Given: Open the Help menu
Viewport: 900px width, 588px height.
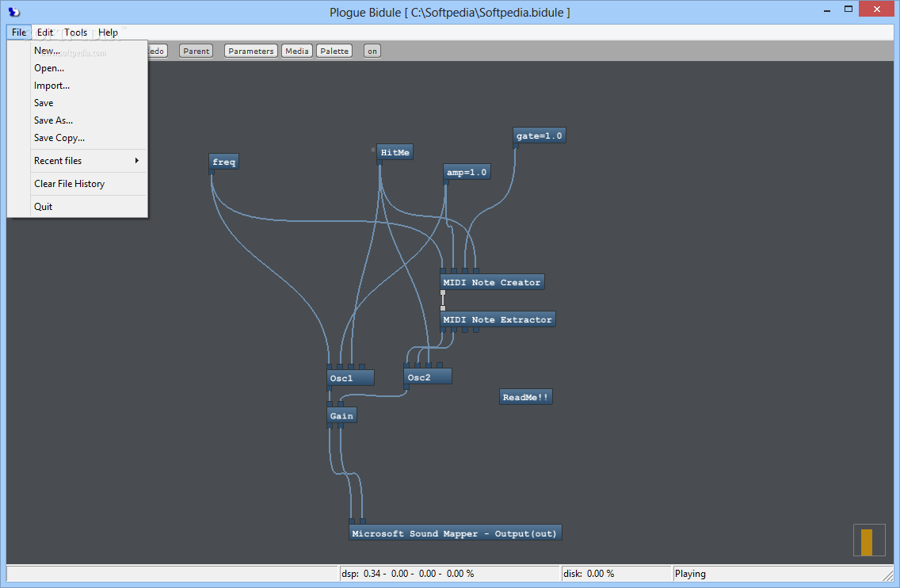Looking at the screenshot, I should pyautogui.click(x=108, y=32).
